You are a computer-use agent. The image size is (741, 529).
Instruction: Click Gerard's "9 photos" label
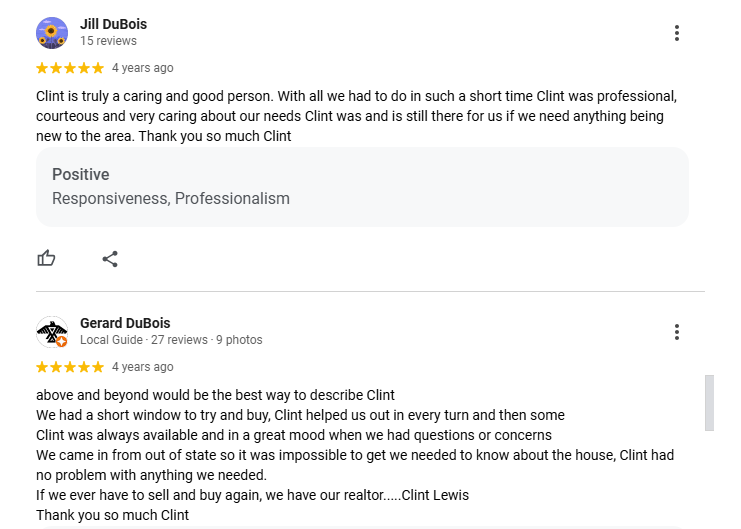(239, 340)
